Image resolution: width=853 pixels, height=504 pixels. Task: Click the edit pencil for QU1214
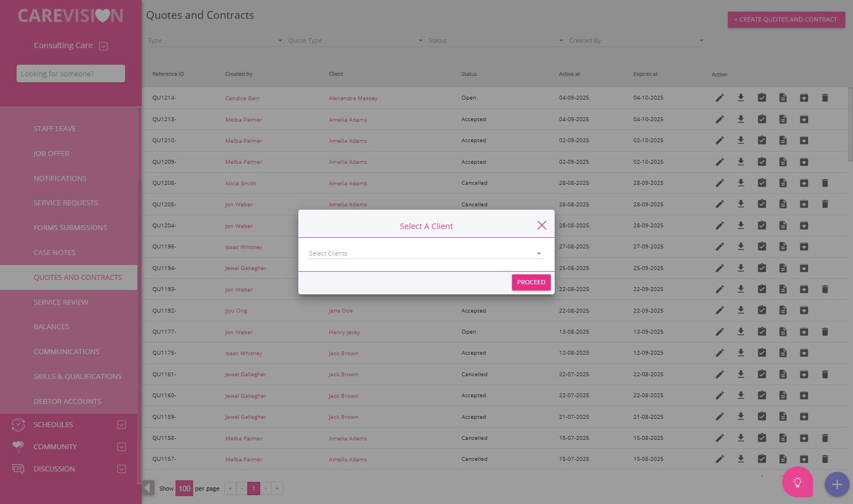point(720,98)
